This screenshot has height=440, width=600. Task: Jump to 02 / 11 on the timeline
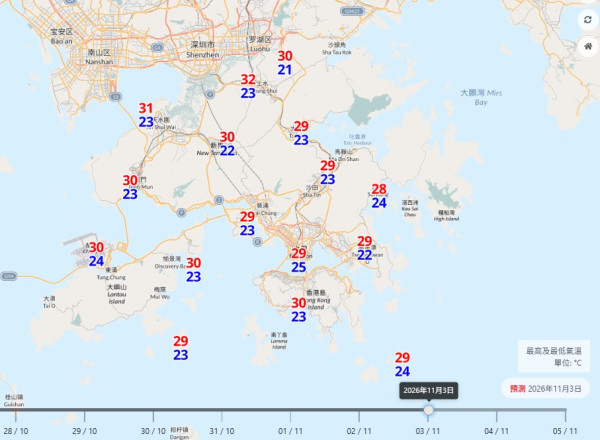coord(359,431)
